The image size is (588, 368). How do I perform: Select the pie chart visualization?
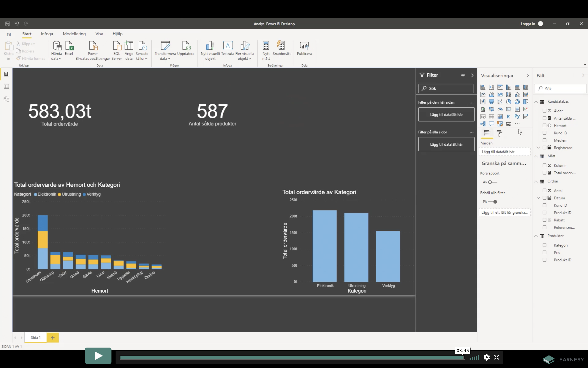(x=509, y=102)
